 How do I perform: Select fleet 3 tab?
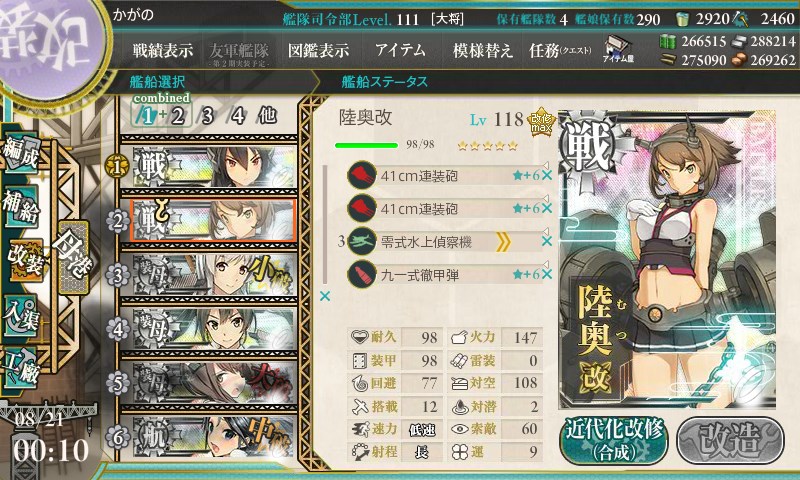tap(207, 116)
